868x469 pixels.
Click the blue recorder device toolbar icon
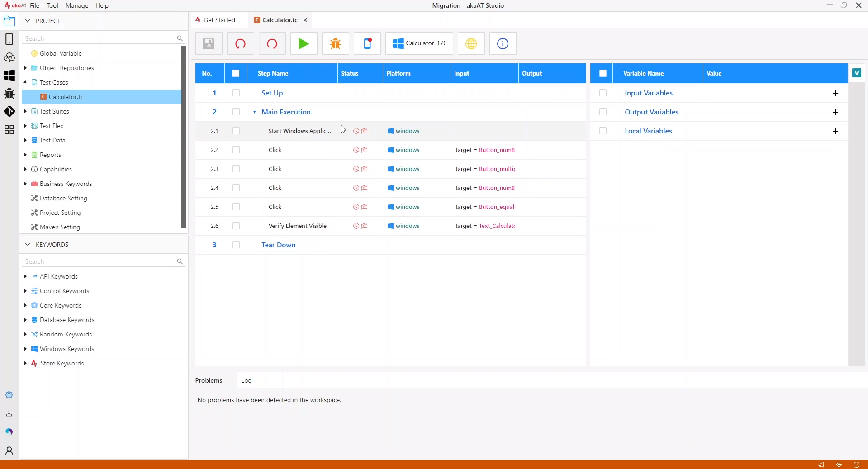367,44
